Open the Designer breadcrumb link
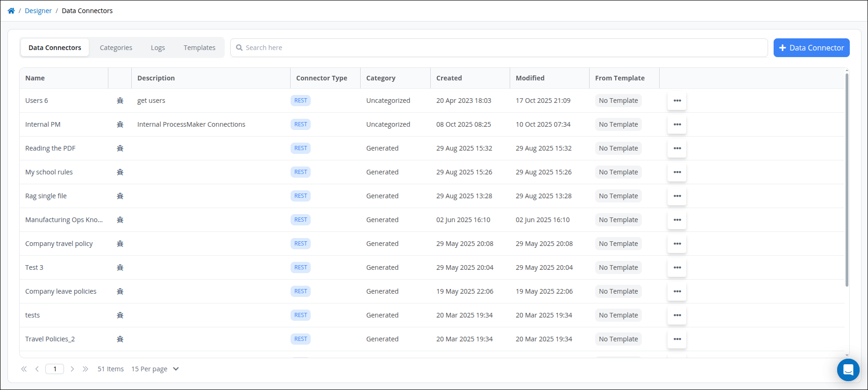This screenshot has width=868, height=390. click(38, 11)
